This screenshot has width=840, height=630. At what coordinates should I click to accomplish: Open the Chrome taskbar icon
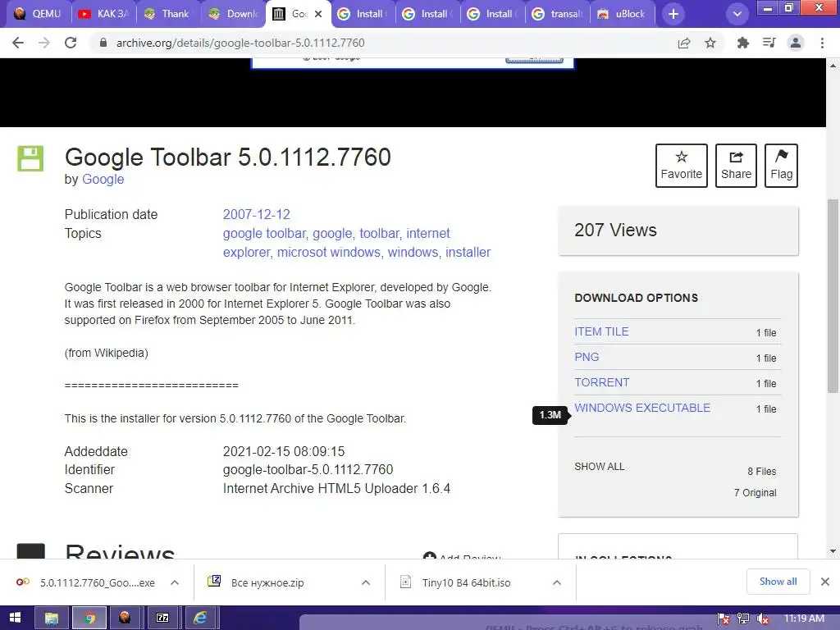pos(89,619)
